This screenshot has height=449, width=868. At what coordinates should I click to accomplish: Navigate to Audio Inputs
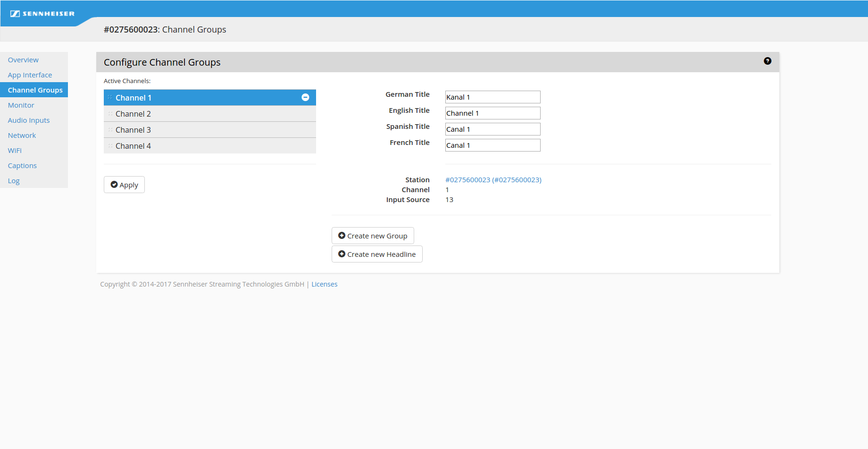coord(28,120)
